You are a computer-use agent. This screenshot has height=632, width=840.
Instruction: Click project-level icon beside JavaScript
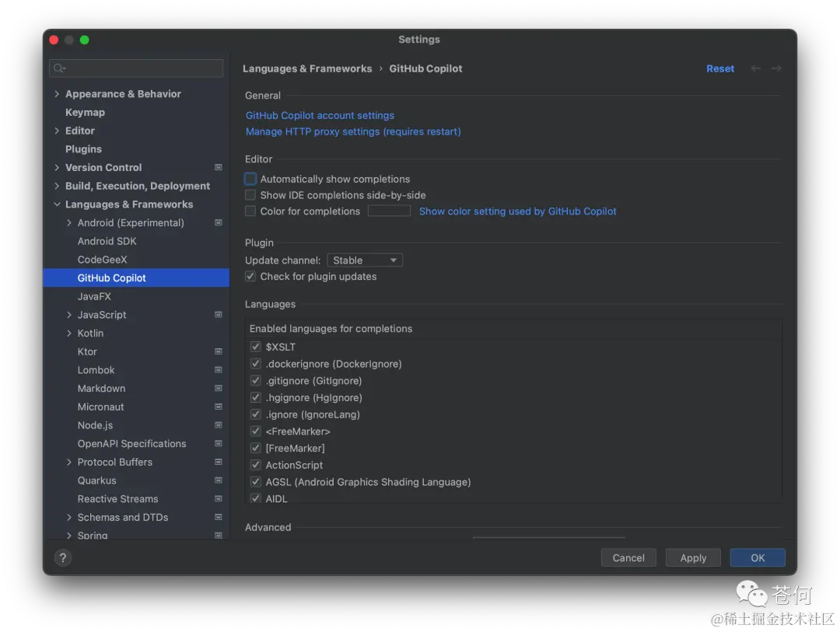click(x=219, y=315)
